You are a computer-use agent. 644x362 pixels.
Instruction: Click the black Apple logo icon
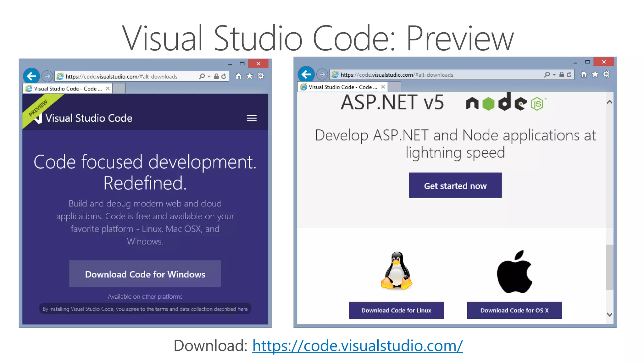coord(514,272)
